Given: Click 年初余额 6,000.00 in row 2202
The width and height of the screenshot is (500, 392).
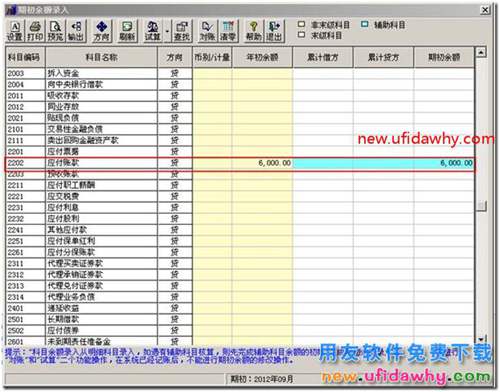Looking at the screenshot, I should (262, 163).
